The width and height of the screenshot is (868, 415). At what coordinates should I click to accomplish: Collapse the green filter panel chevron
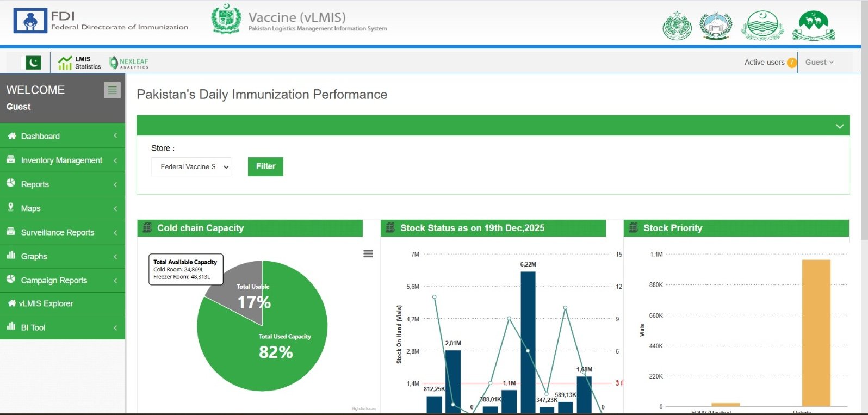pos(839,126)
